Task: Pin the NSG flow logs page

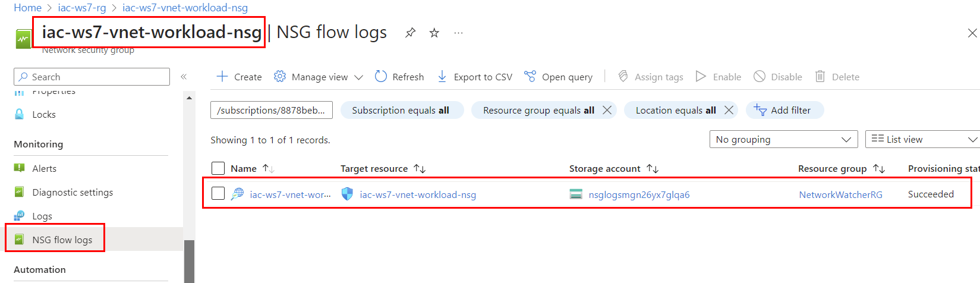Action: tap(410, 33)
